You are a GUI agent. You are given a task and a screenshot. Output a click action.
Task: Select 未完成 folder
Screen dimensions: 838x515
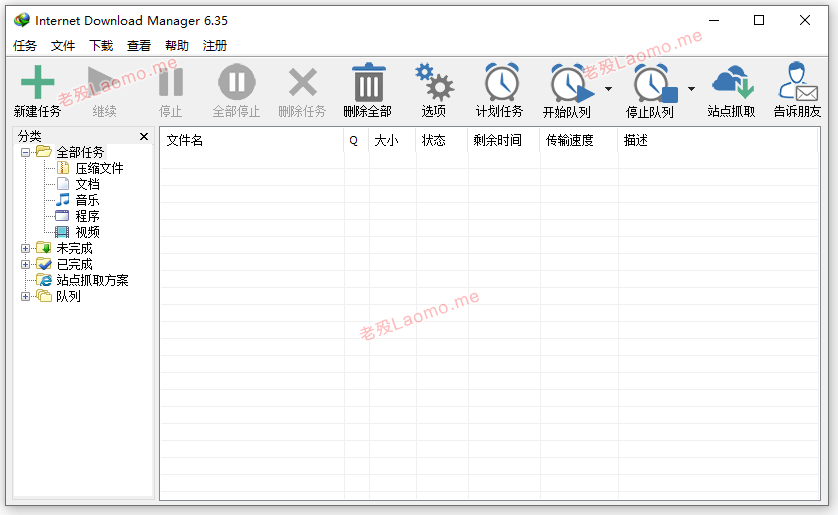(74, 248)
